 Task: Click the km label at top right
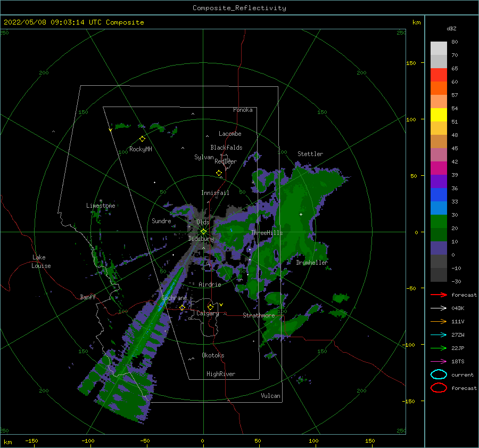416,22
